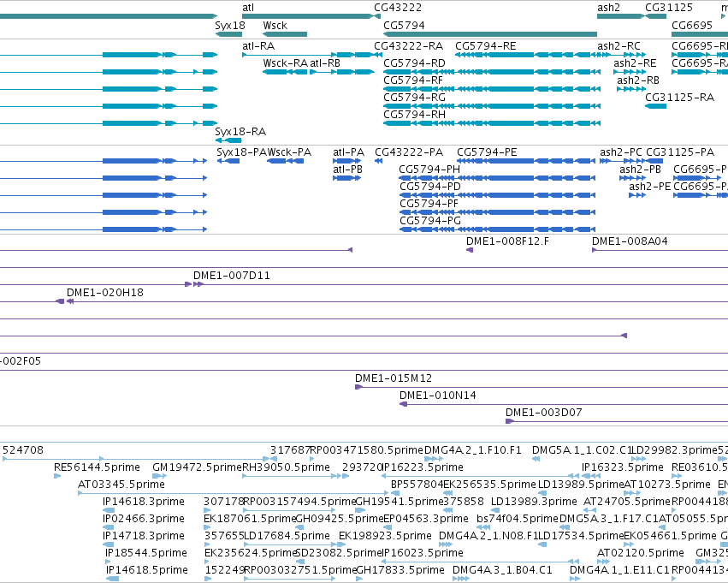Select the Wsck-RA transcript label

[x=285, y=63]
